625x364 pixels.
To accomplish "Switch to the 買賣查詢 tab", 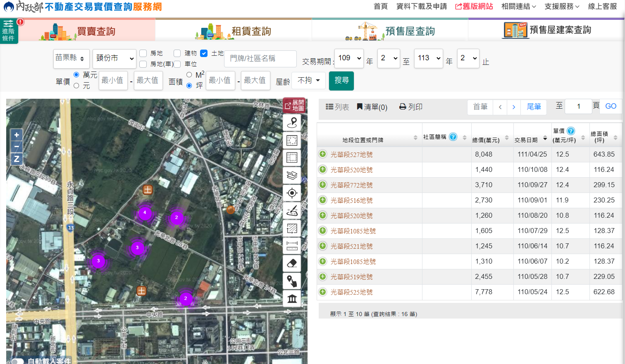I will (78, 31).
